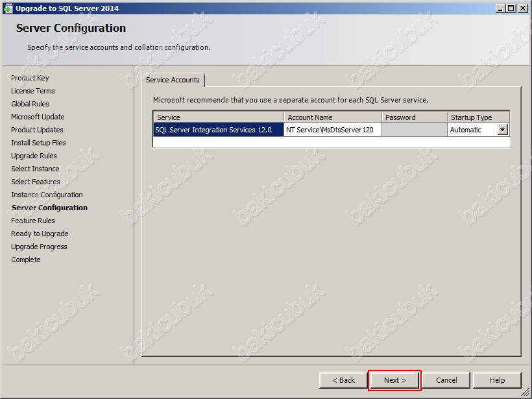Close the Upgrade to SQL Server 2014 window

coord(523,8)
